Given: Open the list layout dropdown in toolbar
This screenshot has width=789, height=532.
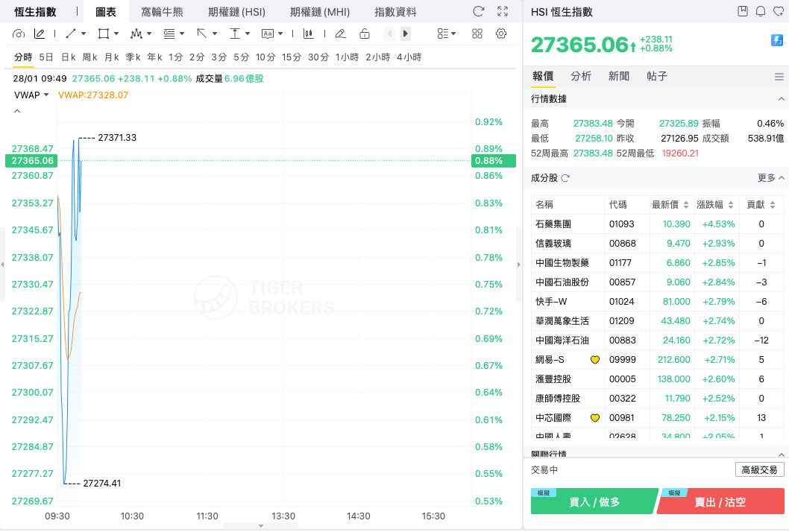Looking at the screenshot, I should tap(446, 34).
